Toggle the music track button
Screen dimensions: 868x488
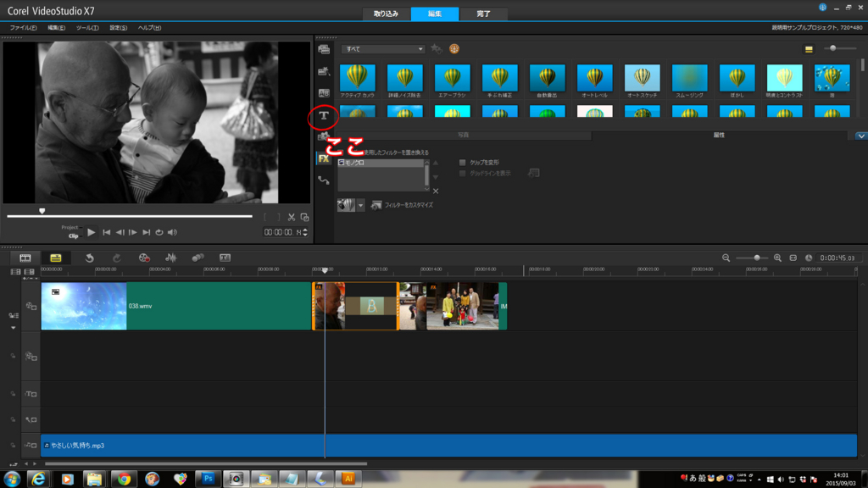coord(31,446)
